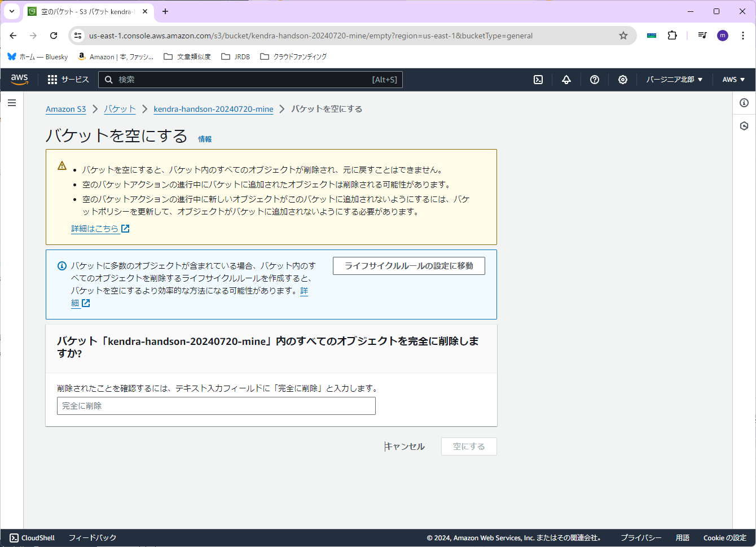This screenshot has width=756, height=547.
Task: Reload the page
Action: point(54,36)
